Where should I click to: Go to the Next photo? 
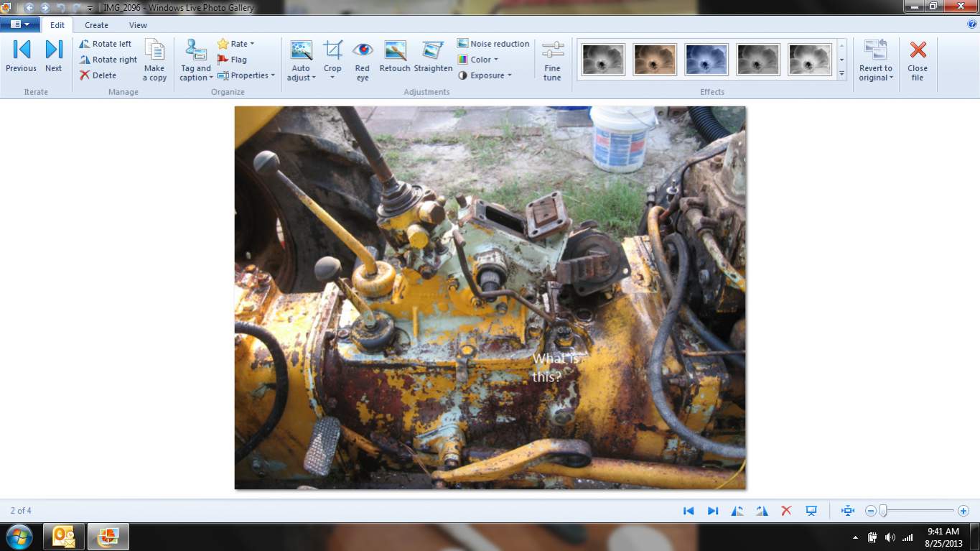[x=54, y=57]
